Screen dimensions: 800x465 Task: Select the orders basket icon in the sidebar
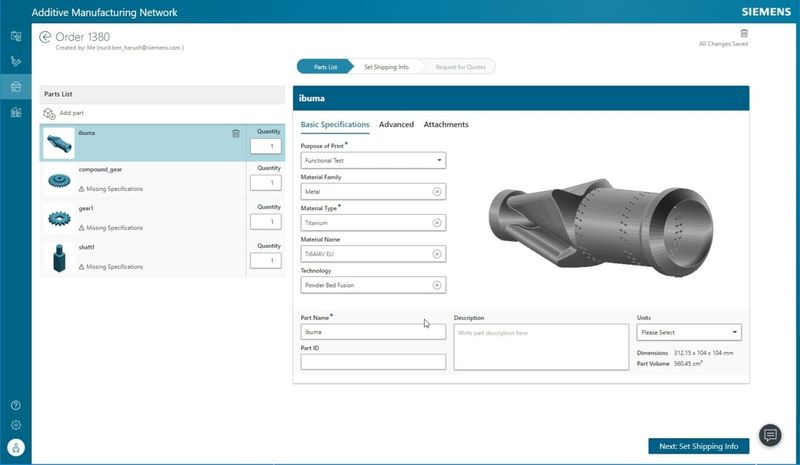pos(15,87)
